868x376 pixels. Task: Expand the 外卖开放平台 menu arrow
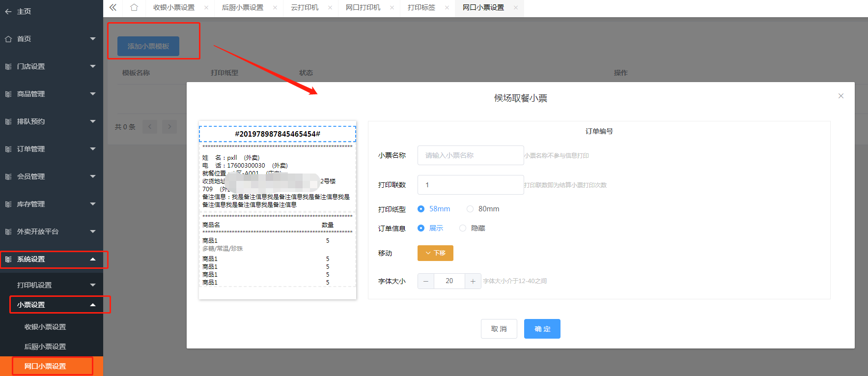pyautogui.click(x=93, y=231)
